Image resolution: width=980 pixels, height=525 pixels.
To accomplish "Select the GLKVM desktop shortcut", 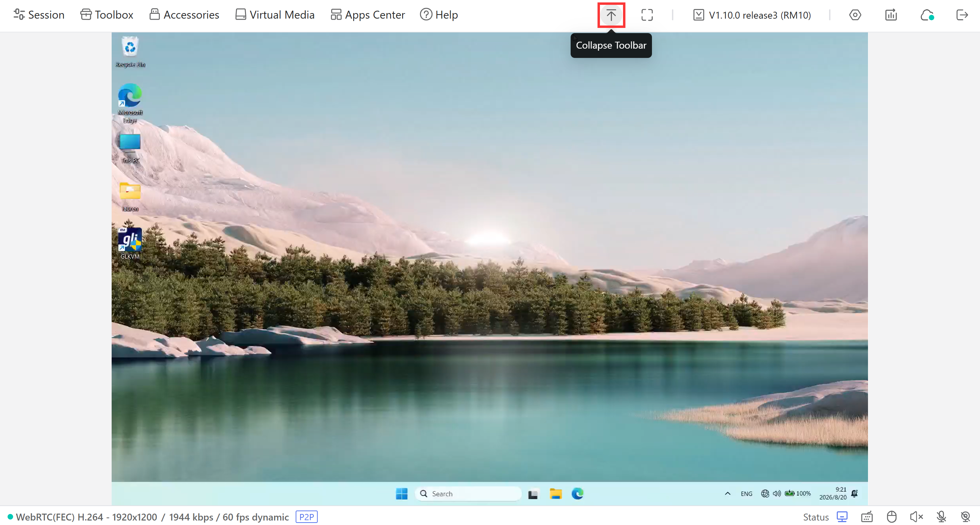I will point(130,244).
